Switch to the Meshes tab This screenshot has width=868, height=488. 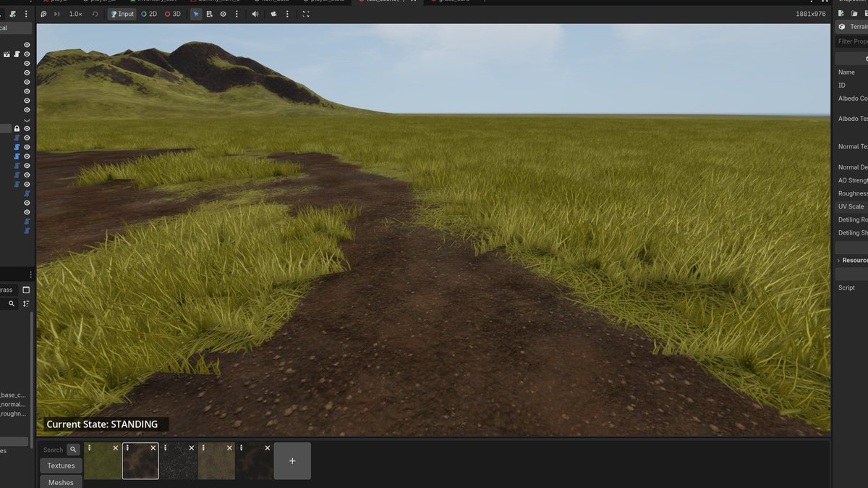tap(61, 482)
